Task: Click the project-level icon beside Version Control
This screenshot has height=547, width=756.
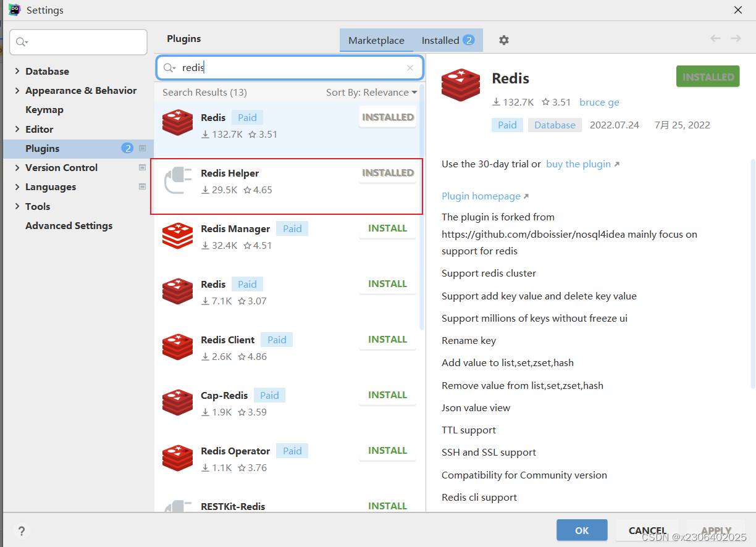Action: click(143, 167)
